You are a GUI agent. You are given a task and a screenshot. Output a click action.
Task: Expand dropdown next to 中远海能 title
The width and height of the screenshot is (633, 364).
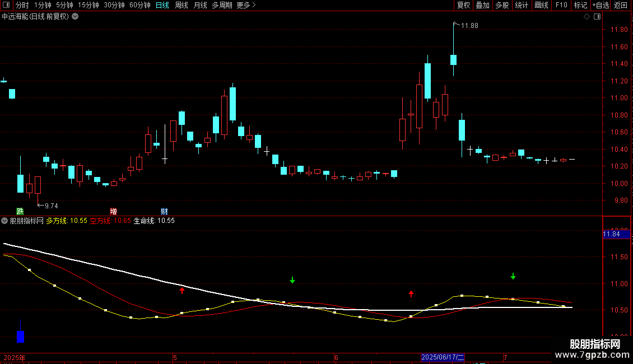pos(75,17)
